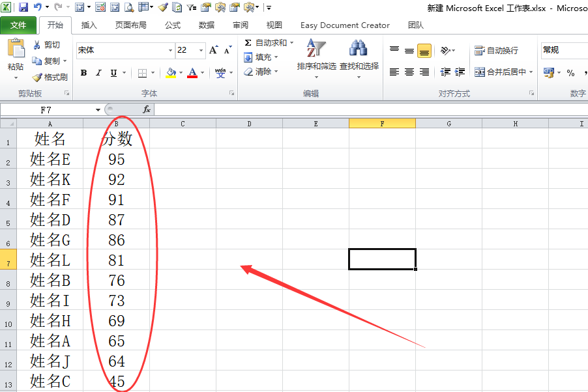Select the row 7 header
This screenshot has height=392, width=588.
click(x=8, y=259)
